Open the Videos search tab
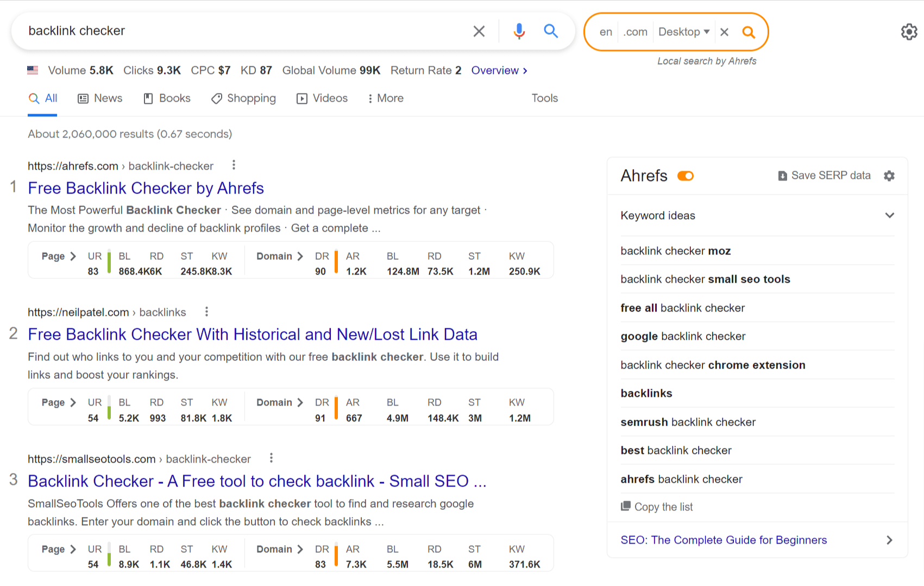This screenshot has height=586, width=924. 322,98
